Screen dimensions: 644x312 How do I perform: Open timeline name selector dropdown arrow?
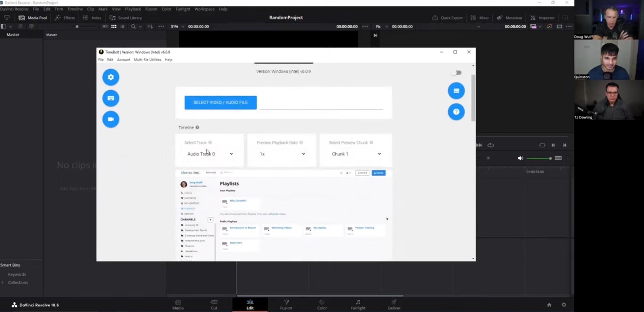pos(479,26)
